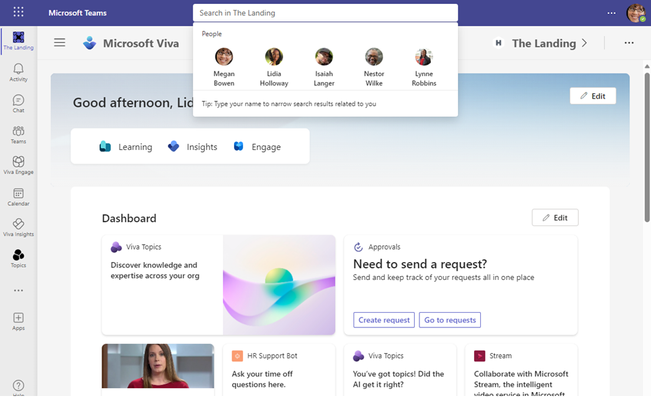Open the Stream dashboard card
Viewport: 651px width, 400px height.
tap(521, 370)
